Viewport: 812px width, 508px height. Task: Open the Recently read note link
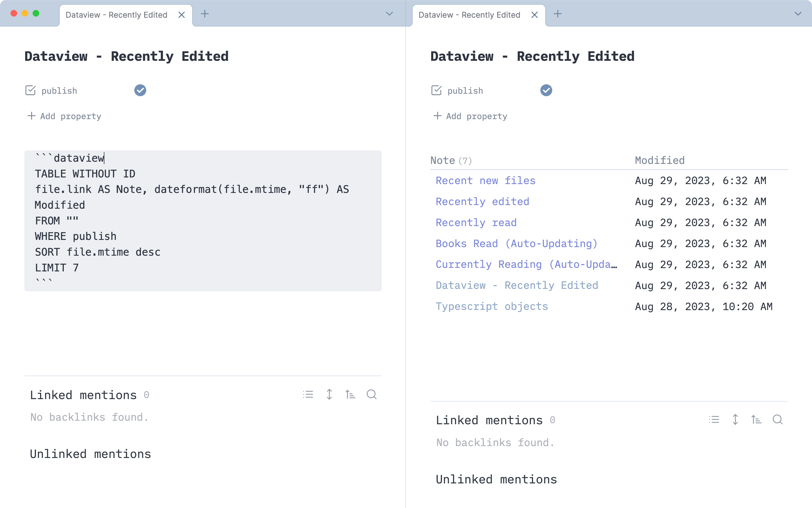(476, 222)
